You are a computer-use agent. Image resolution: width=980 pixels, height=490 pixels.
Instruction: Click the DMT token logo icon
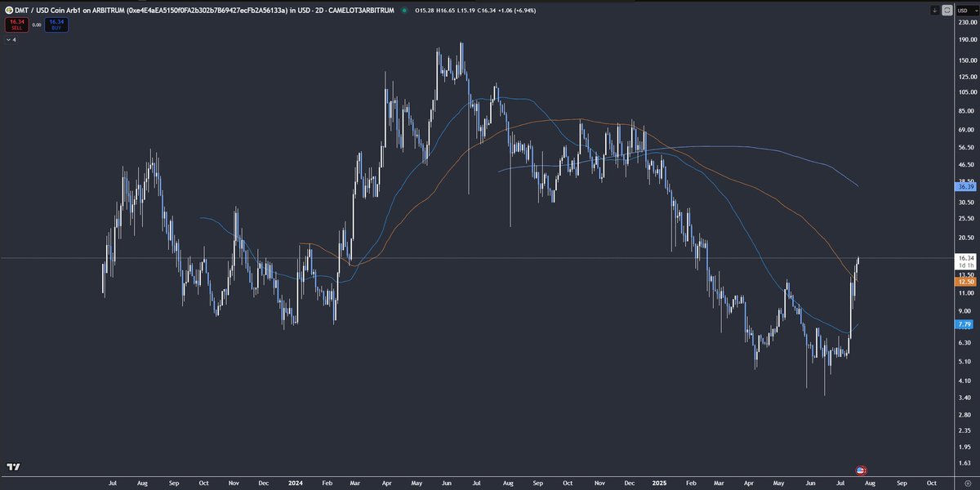tap(9, 11)
